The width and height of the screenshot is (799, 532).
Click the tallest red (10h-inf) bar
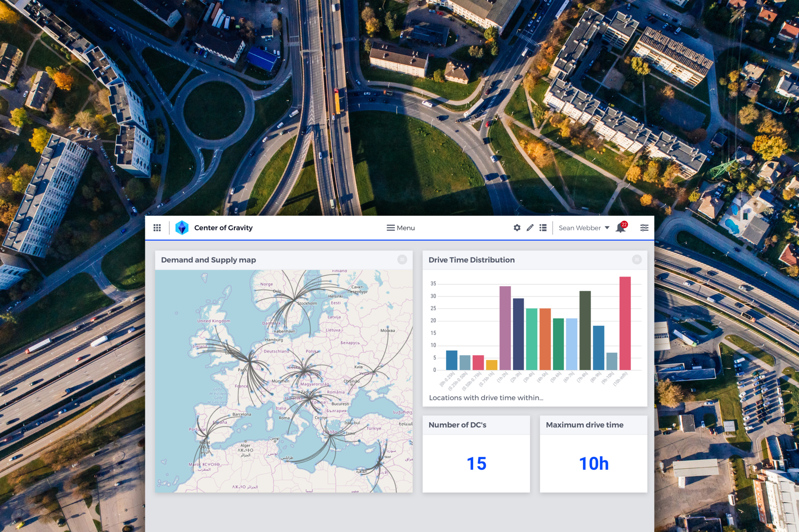point(625,323)
